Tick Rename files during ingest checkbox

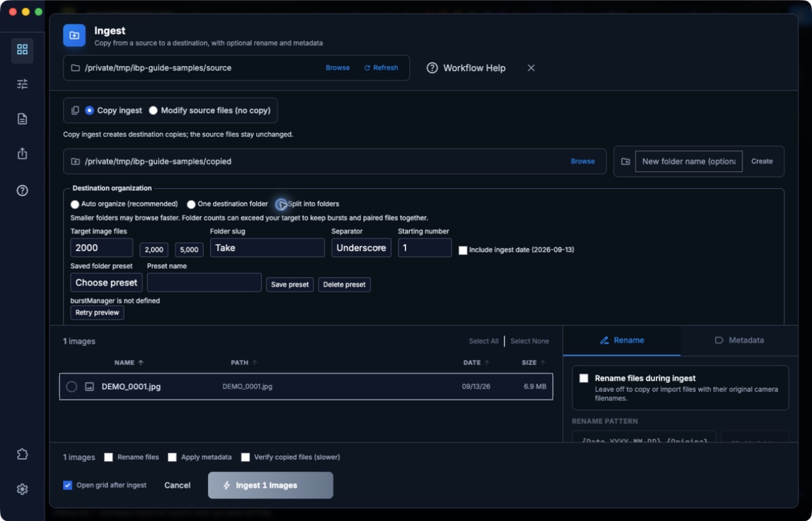click(x=584, y=379)
